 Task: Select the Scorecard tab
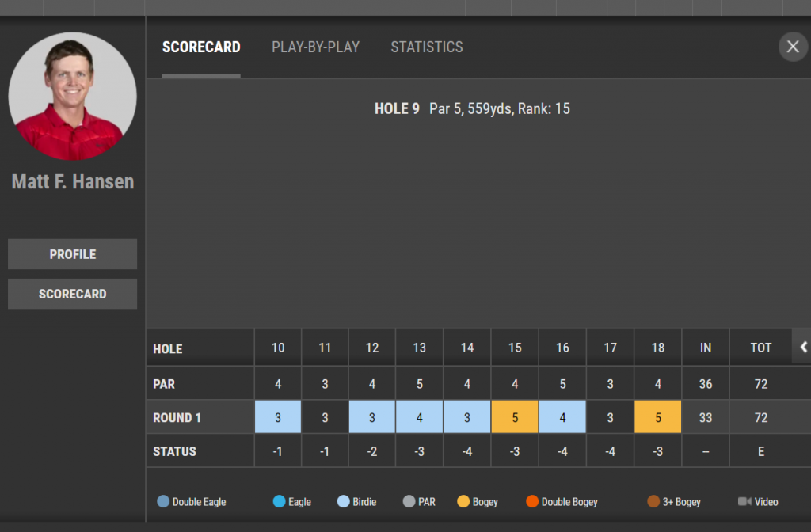coord(201,47)
